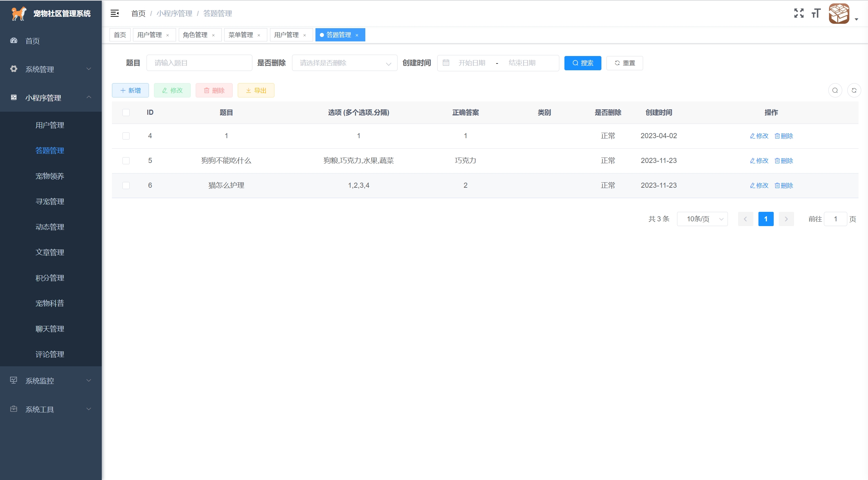The height and width of the screenshot is (480, 868).
Task: Refresh table with circular refresh icon
Action: coord(854,90)
